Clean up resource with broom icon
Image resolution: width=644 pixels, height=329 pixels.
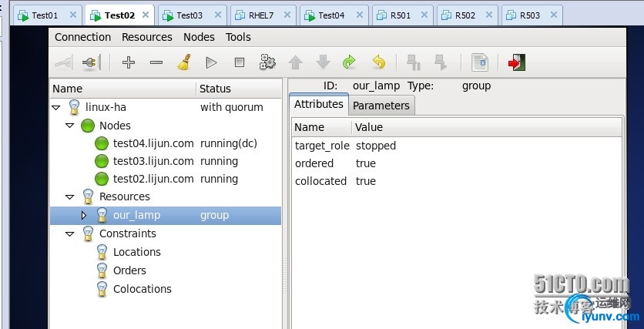pyautogui.click(x=184, y=62)
